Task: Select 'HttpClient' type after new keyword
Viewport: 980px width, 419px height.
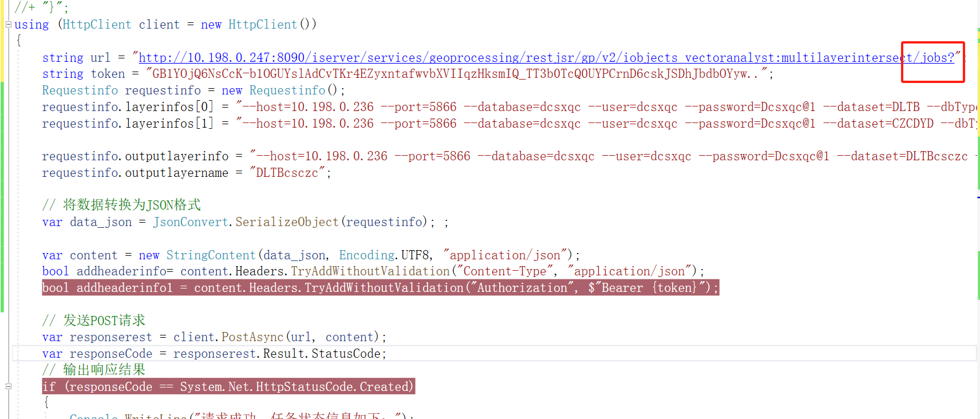Action: coord(263,25)
